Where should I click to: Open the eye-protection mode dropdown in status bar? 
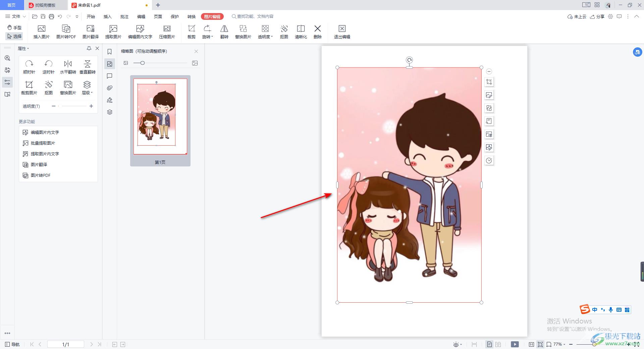pyautogui.click(x=458, y=344)
